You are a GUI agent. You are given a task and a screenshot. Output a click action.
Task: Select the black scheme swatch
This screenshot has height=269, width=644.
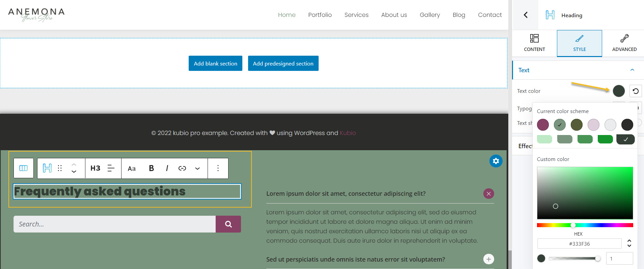point(627,125)
